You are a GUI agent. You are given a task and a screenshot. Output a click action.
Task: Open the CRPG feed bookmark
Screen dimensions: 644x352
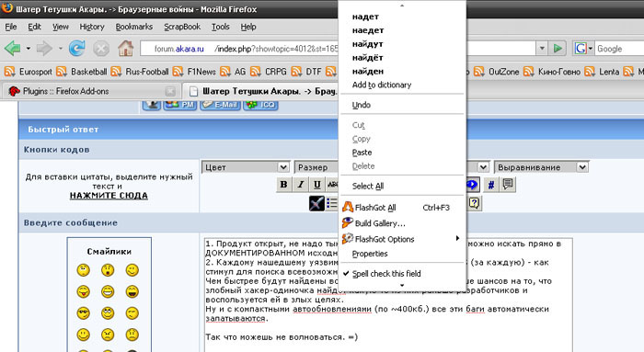tap(269, 72)
